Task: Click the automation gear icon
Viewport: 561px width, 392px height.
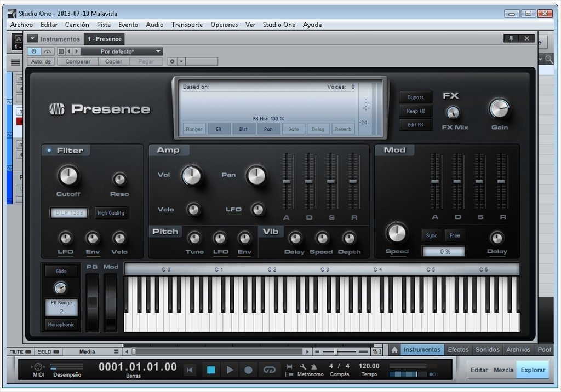Action: click(172, 61)
